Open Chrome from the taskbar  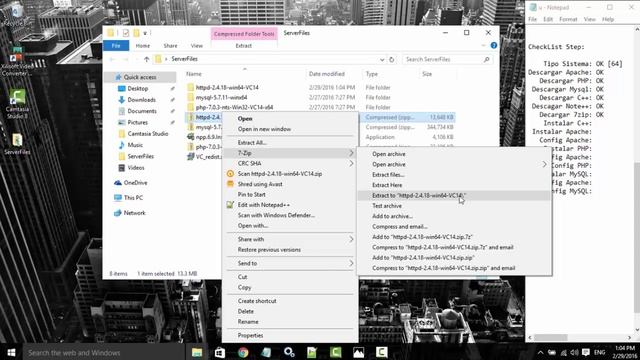243,352
